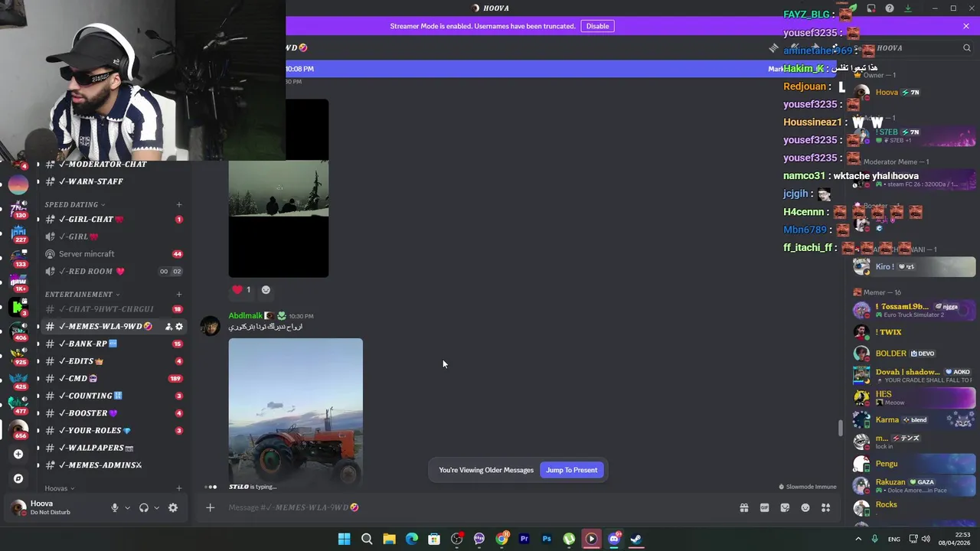Click the search magnifier in search box
Viewport: 980px width, 551px height.
pyautogui.click(x=967, y=48)
